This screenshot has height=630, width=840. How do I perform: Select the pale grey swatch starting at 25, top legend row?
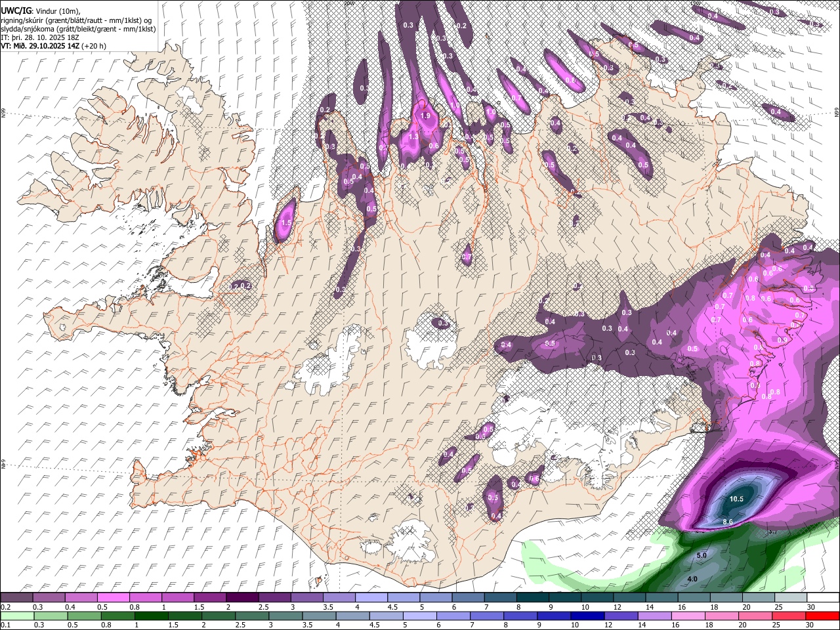tap(791, 598)
